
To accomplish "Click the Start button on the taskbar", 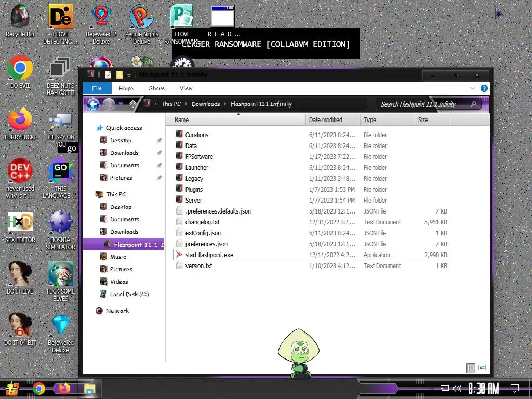I will coord(12,389).
